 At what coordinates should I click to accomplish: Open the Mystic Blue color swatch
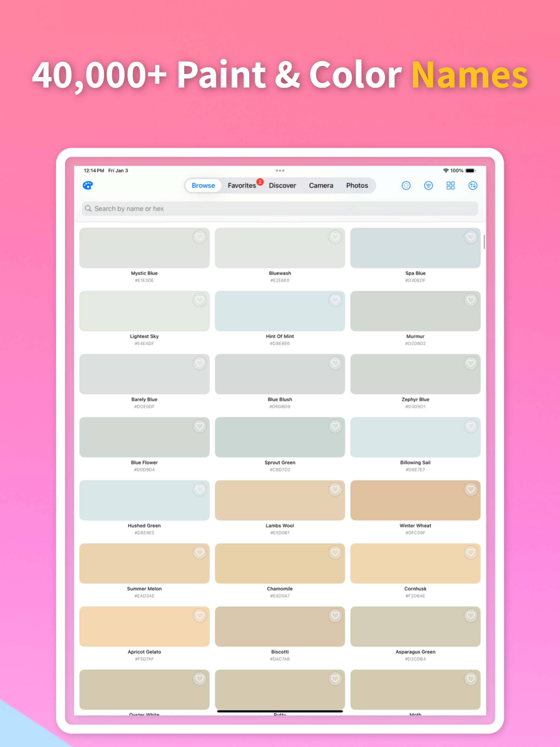[x=144, y=248]
